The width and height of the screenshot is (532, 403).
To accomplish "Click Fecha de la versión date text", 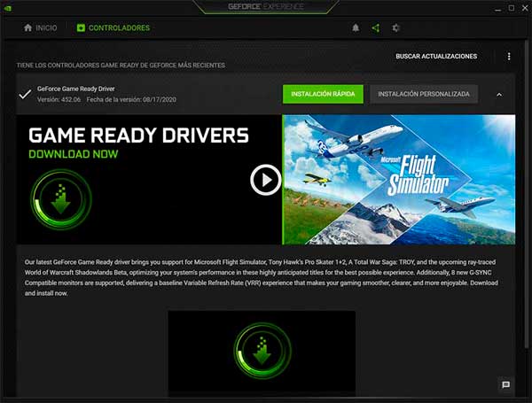I will click(x=131, y=100).
